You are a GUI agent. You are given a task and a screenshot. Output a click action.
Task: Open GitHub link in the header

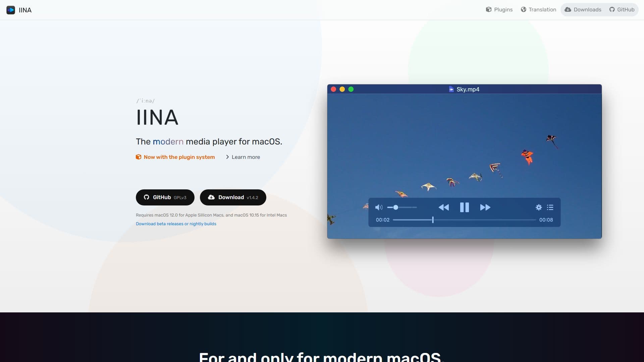pos(622,10)
